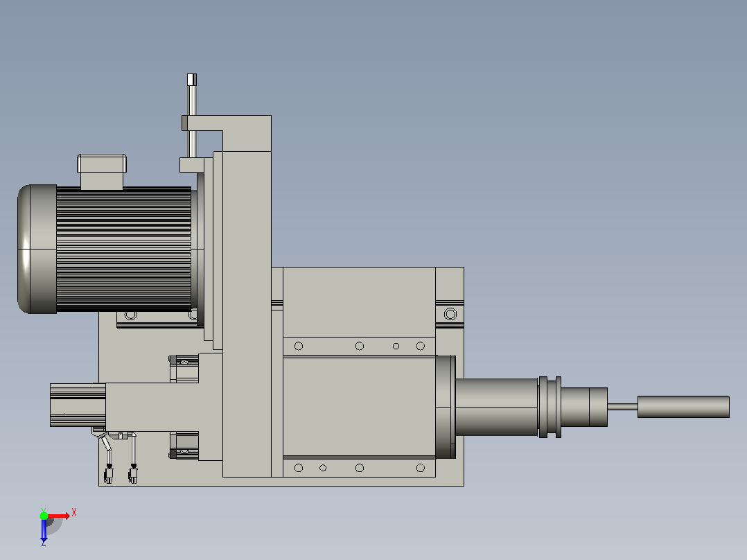Screen dimensions: 747x560
Task: Click the red X axis arrow
Action: [x=59, y=516]
